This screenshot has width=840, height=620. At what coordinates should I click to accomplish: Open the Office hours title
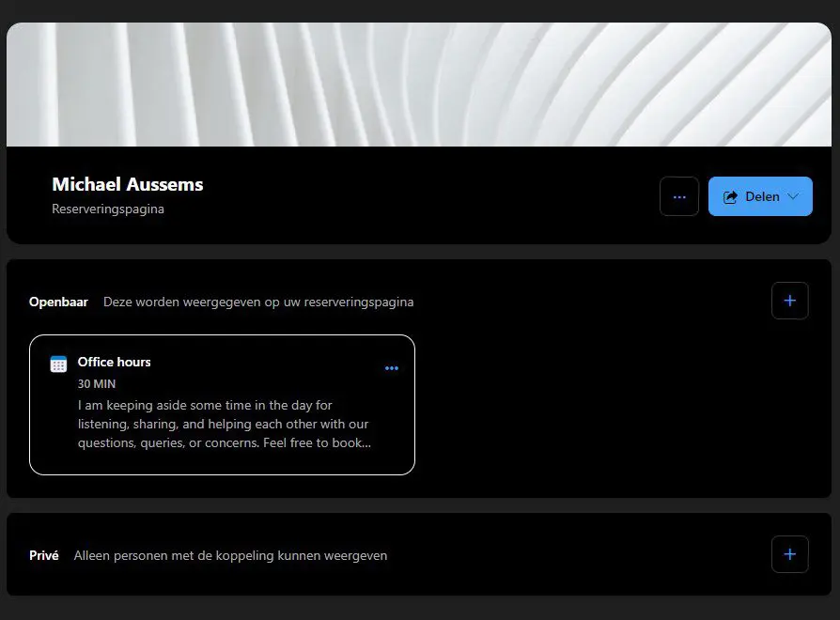[x=114, y=362]
